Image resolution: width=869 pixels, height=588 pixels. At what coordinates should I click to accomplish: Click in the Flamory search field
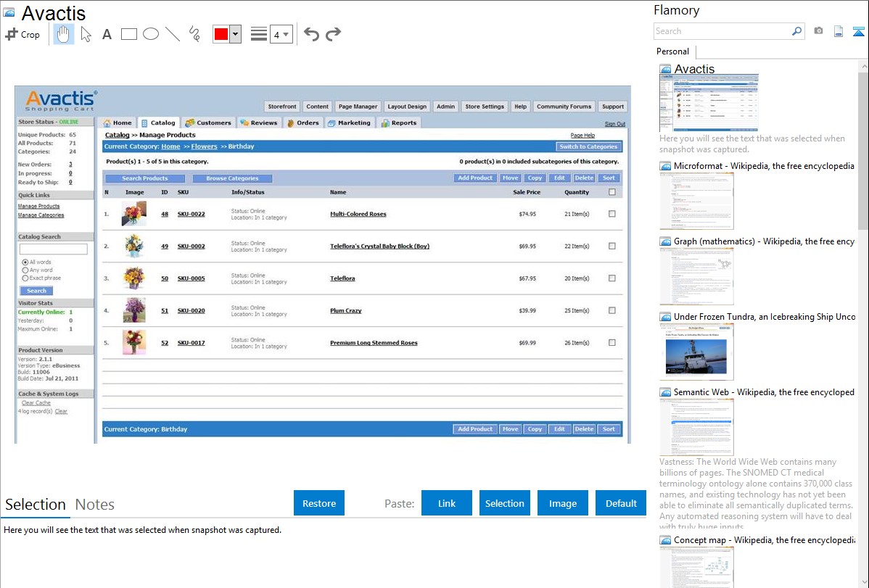point(722,31)
